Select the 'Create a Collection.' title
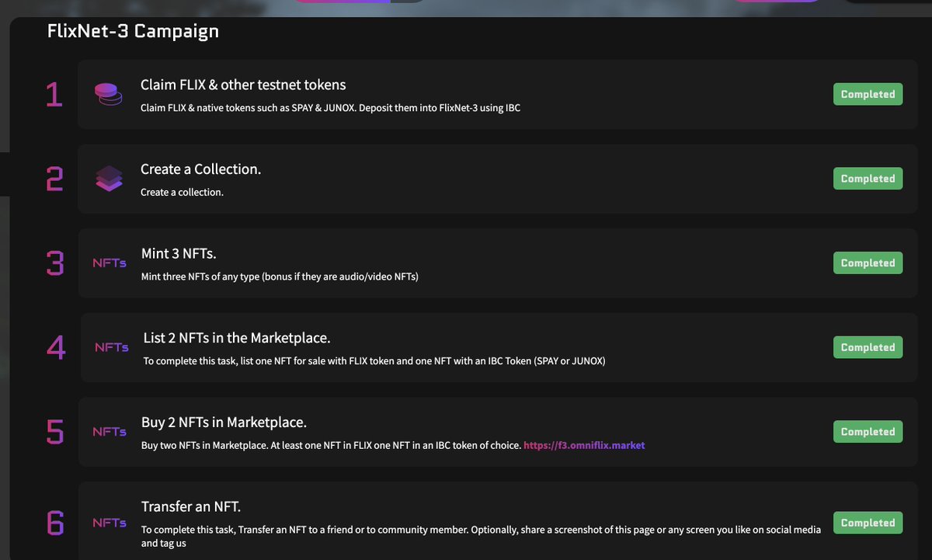The image size is (932, 560). pos(200,169)
